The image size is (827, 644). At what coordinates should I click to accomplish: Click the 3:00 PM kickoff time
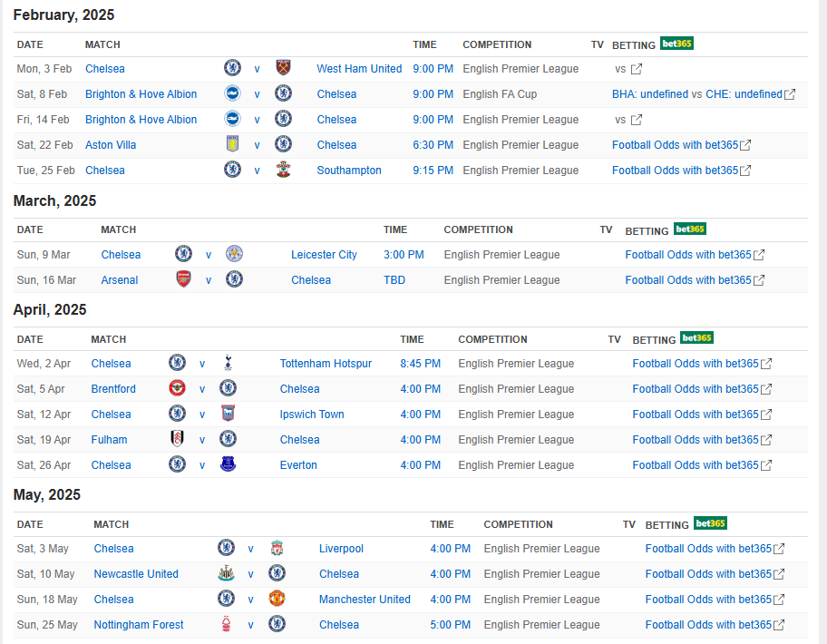pos(404,255)
